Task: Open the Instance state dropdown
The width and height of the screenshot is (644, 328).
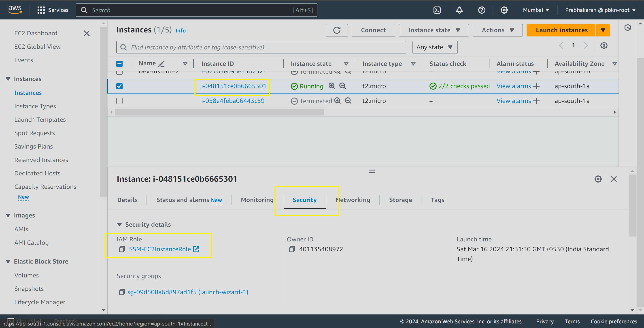Action: (434, 30)
